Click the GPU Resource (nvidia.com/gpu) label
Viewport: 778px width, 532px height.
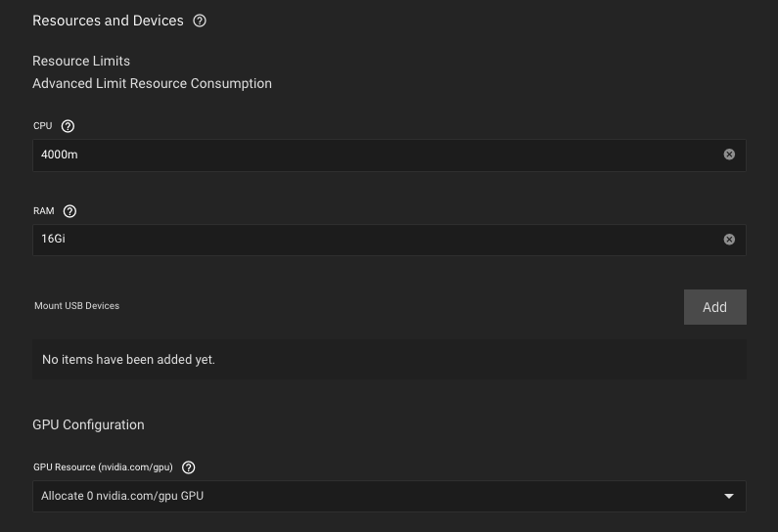coord(103,467)
